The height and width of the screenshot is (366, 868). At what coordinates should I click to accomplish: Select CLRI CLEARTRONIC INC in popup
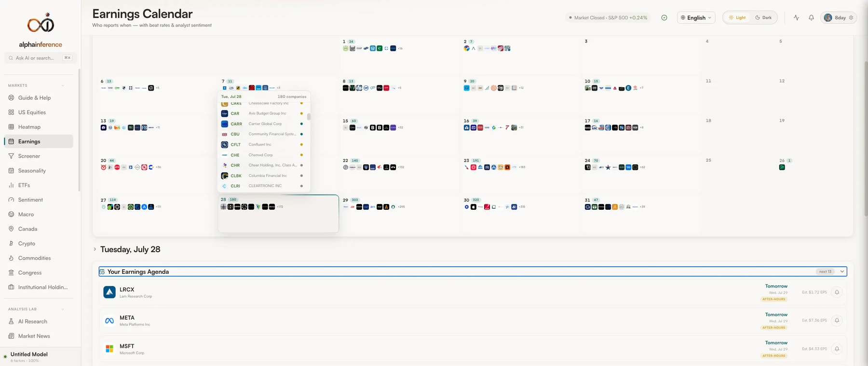click(x=262, y=186)
